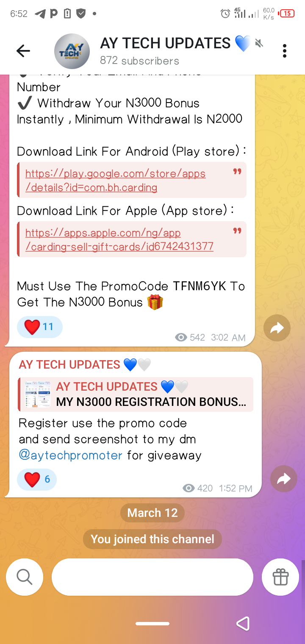The width and height of the screenshot is (305, 644).
Task: Tap the wide blank bottom bar
Action: click(x=152, y=577)
